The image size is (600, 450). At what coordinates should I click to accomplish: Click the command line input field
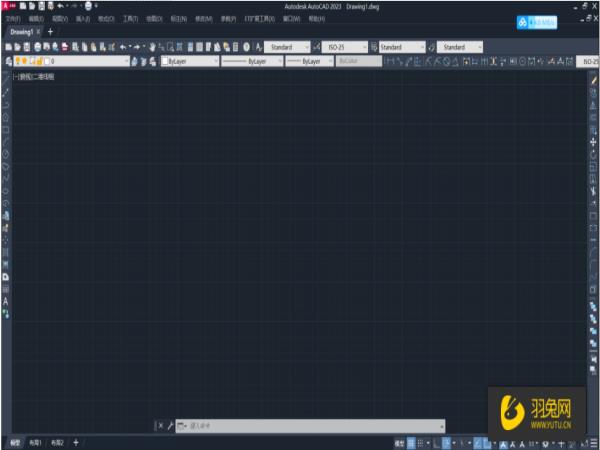point(300,425)
